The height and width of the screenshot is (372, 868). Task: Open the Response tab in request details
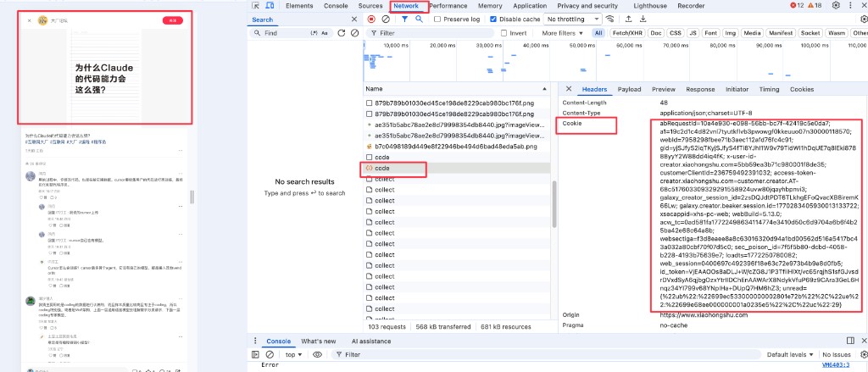click(x=700, y=89)
